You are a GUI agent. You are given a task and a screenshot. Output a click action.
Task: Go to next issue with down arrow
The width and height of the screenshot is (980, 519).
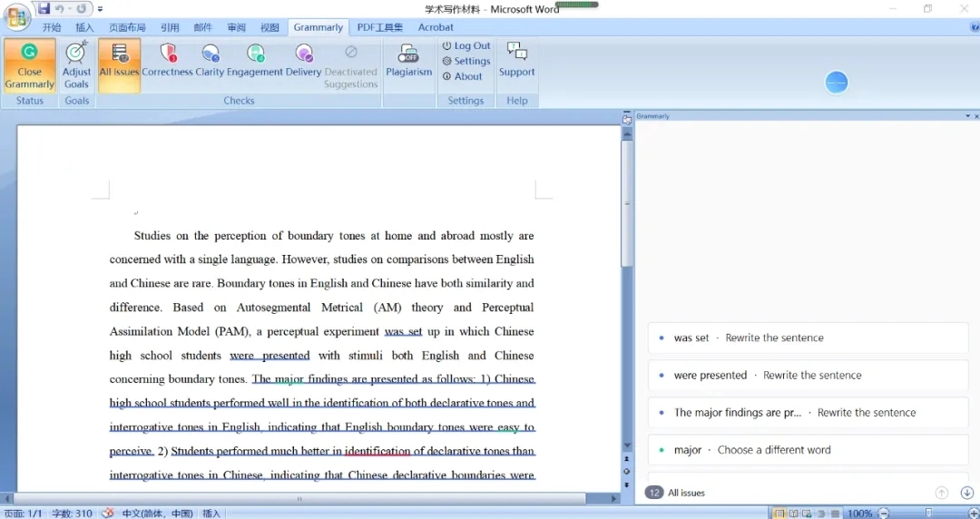(x=966, y=493)
